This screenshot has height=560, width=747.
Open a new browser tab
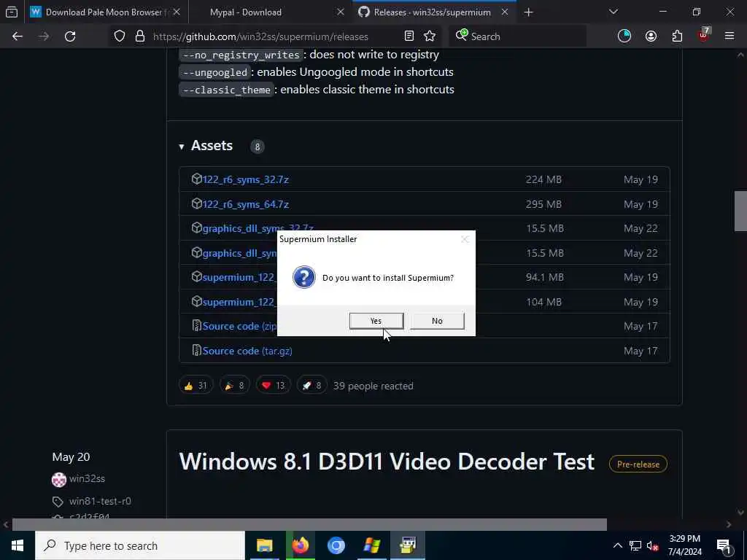coord(528,12)
